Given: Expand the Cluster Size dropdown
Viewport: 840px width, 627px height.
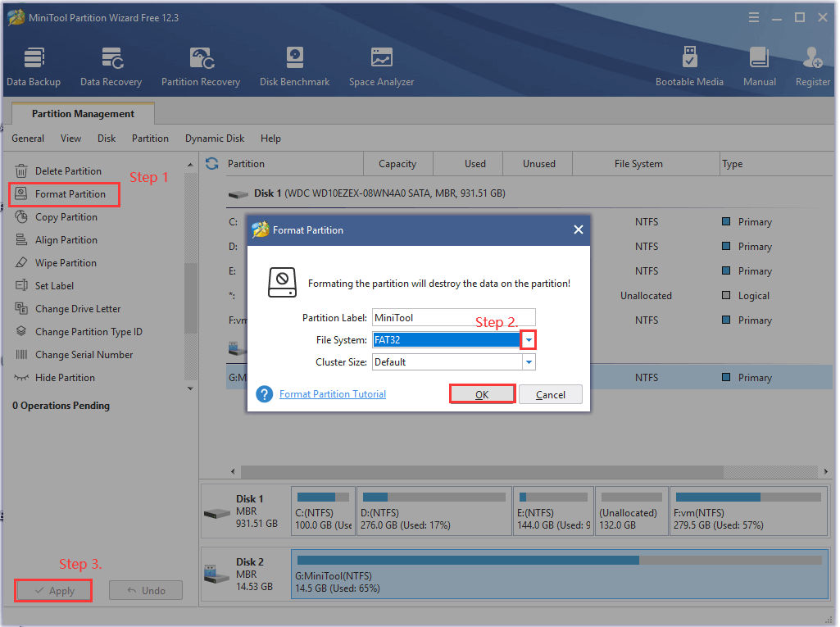Looking at the screenshot, I should (x=529, y=361).
